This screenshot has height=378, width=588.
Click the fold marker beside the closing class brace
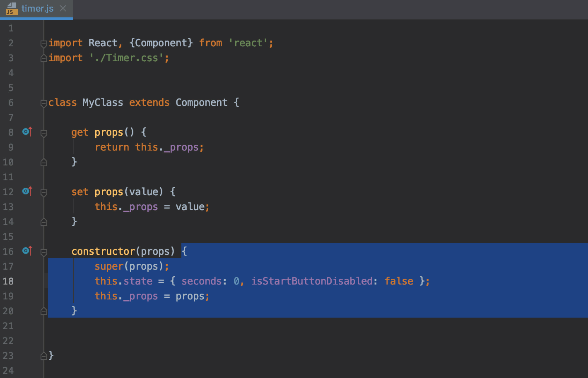click(x=43, y=355)
